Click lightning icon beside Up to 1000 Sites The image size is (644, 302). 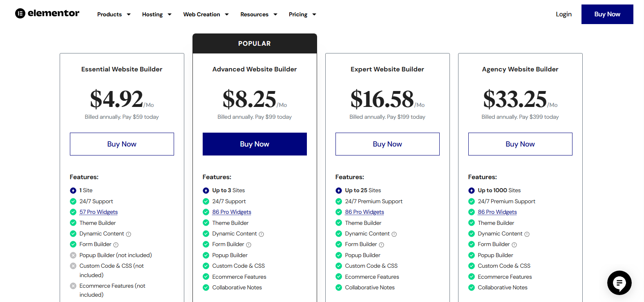472,191
